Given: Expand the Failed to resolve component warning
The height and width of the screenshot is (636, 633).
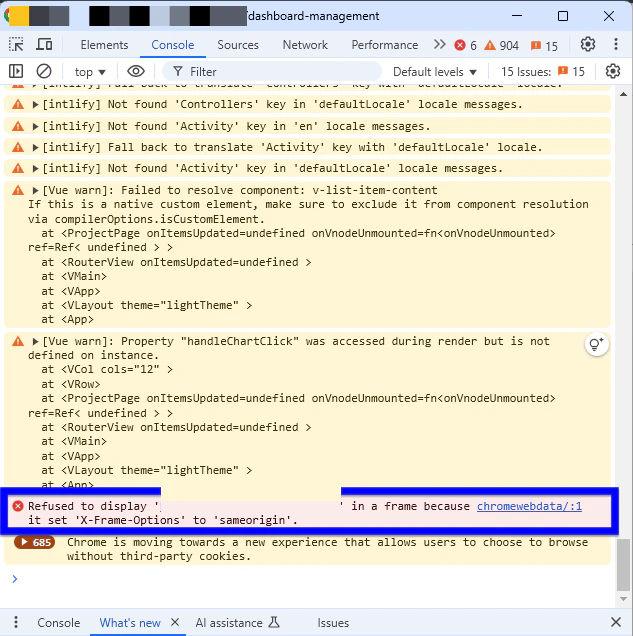Looking at the screenshot, I should pos(35,190).
